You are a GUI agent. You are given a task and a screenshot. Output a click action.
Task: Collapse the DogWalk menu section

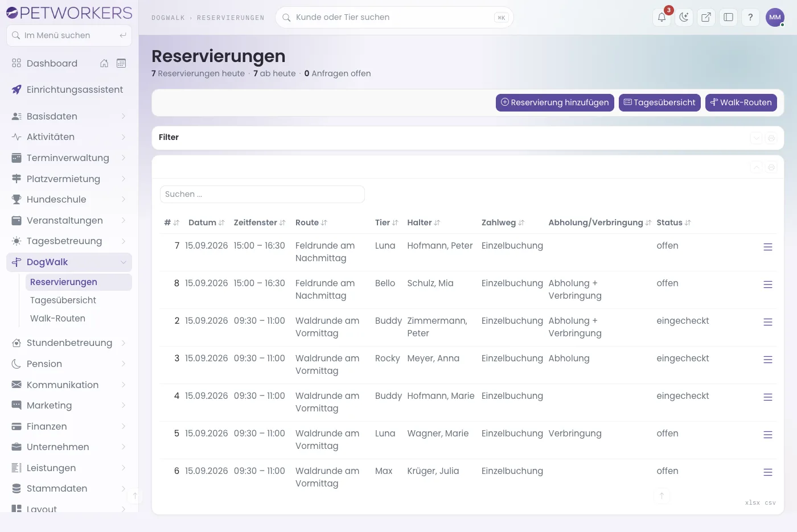click(x=124, y=262)
